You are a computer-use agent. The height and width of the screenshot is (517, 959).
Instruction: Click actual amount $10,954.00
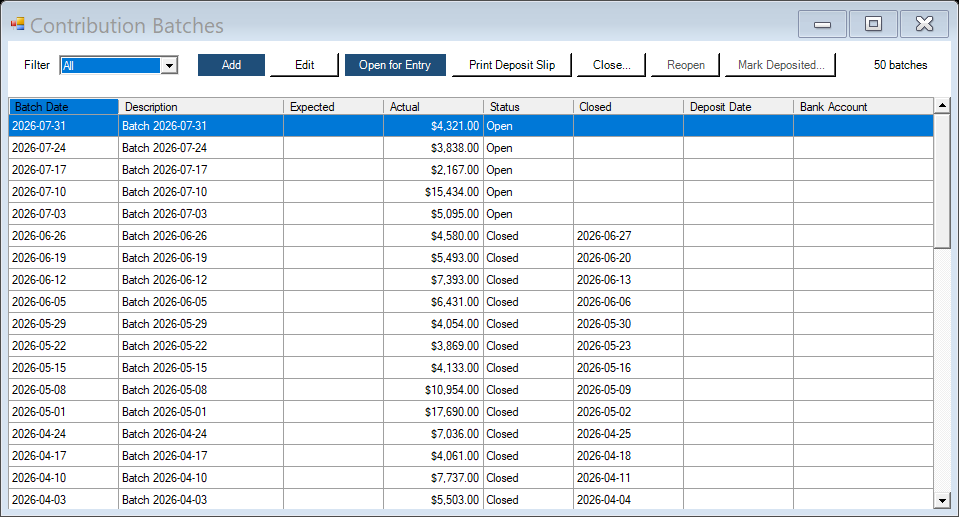[x=434, y=390]
